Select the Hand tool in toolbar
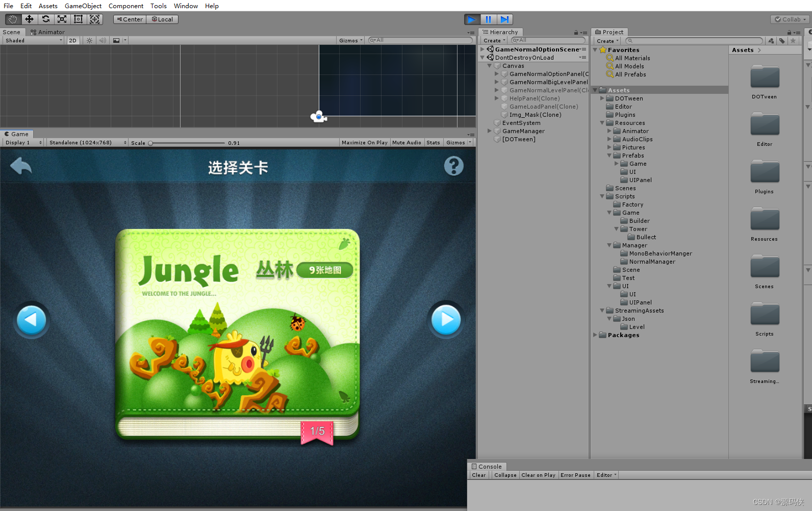This screenshot has width=812, height=511. [13, 19]
